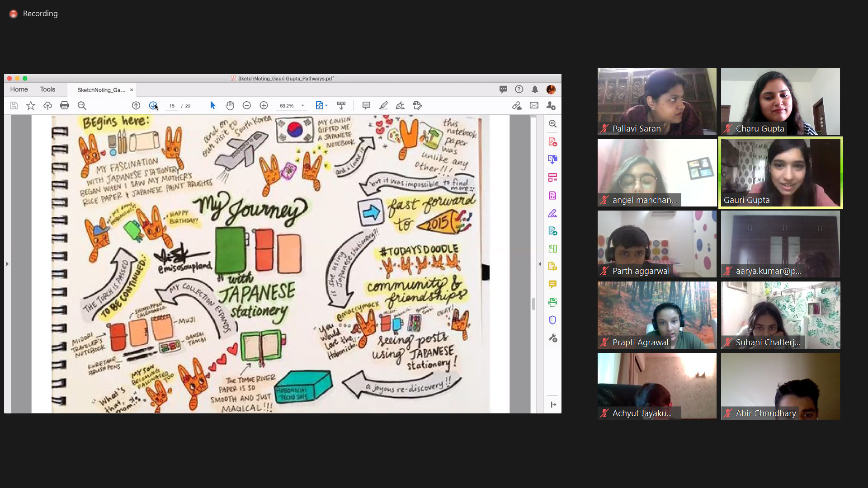Bookmark document with the star icon
This screenshot has height=488, width=868.
click(30, 106)
